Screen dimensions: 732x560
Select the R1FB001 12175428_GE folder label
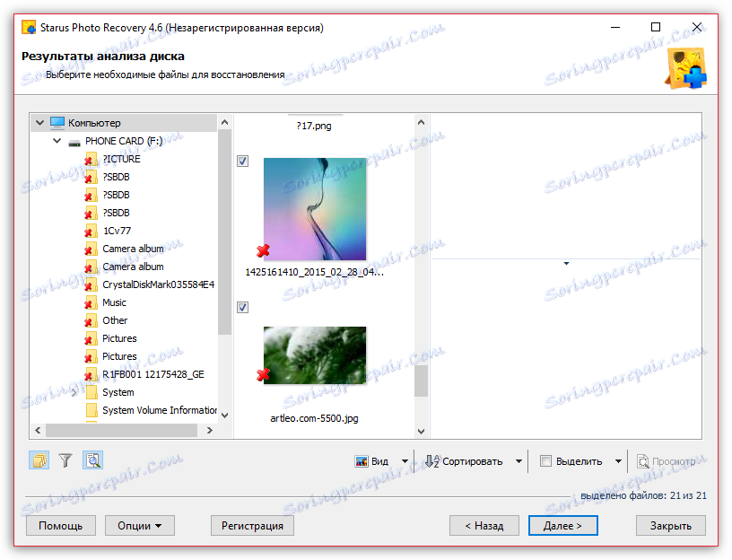tap(153, 374)
